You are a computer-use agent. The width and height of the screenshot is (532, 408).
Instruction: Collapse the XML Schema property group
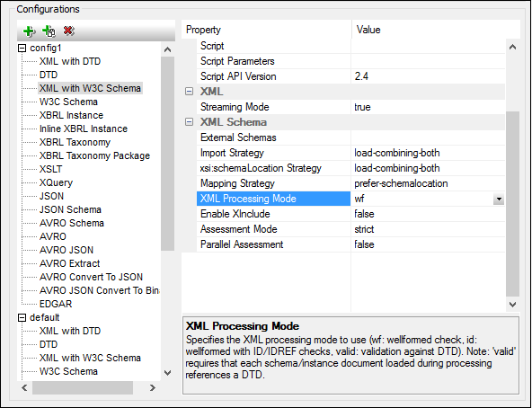(189, 122)
